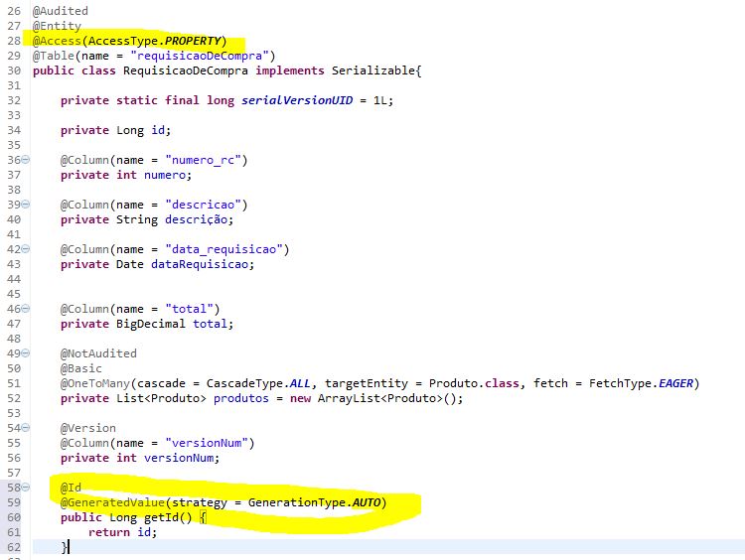Click the id field declaration on line 34

tap(115, 130)
